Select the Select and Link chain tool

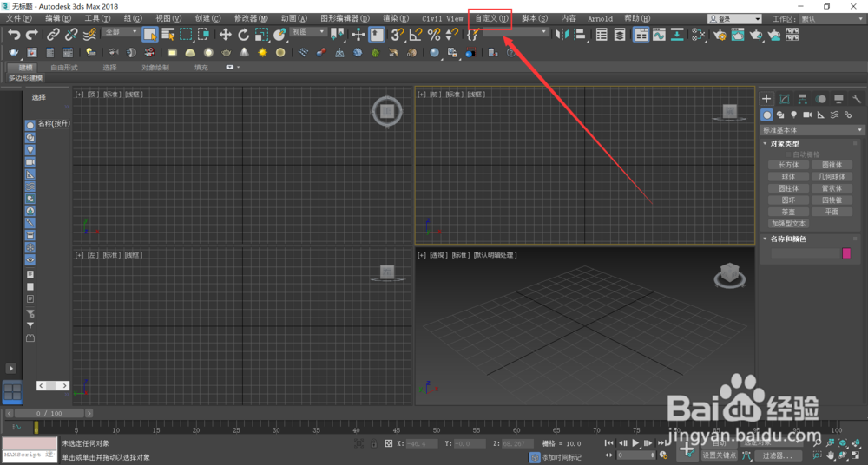53,35
